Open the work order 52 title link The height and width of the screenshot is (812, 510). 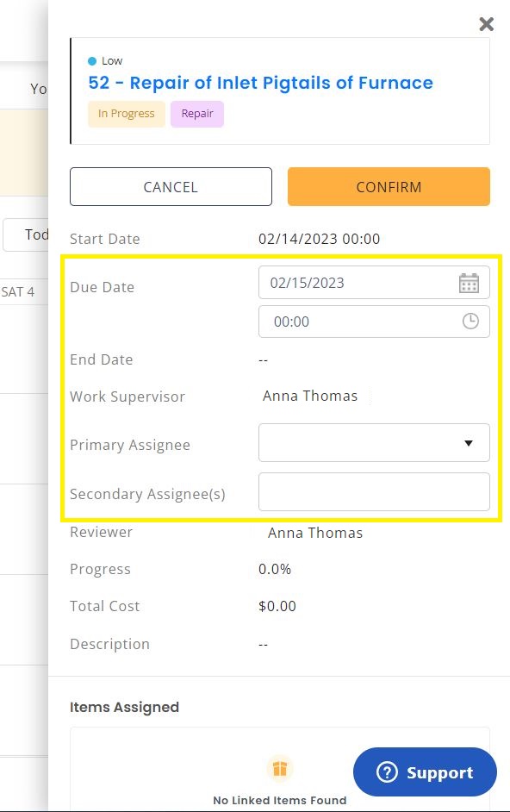coord(260,83)
